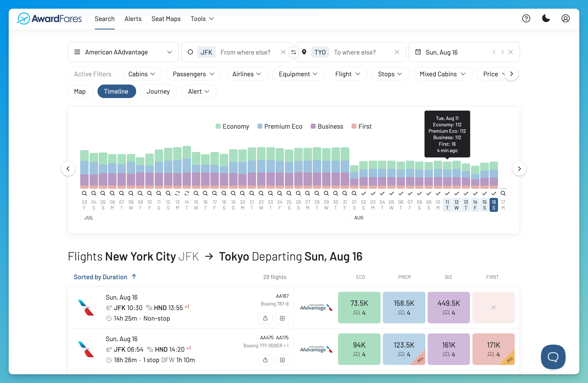
Task: Select 449.5K business fare for AA167
Action: click(448, 307)
